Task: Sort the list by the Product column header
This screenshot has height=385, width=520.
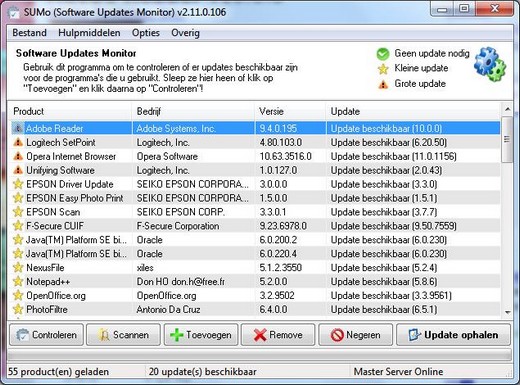Action: (70, 111)
